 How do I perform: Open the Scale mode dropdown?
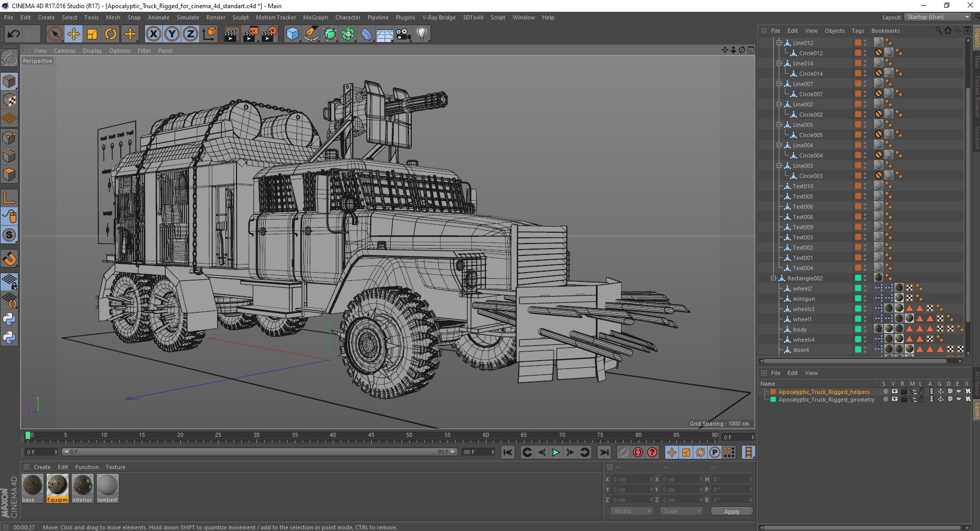(x=681, y=511)
